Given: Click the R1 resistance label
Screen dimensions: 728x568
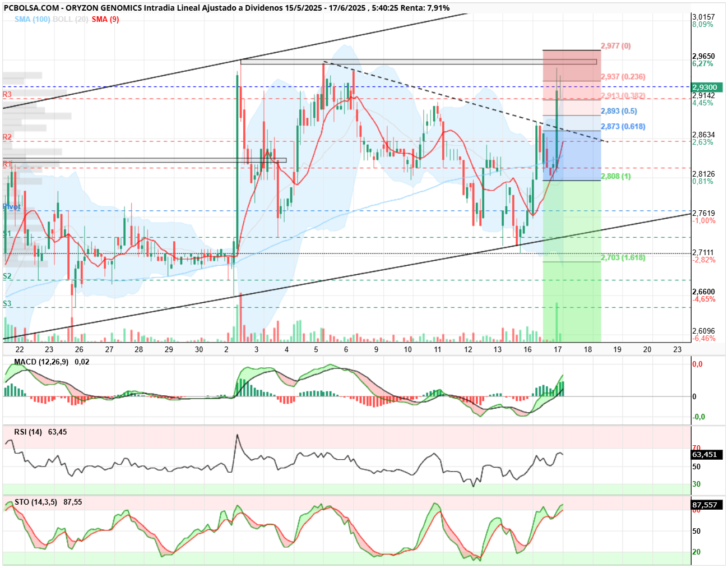Looking at the screenshot, I should 7,164.
